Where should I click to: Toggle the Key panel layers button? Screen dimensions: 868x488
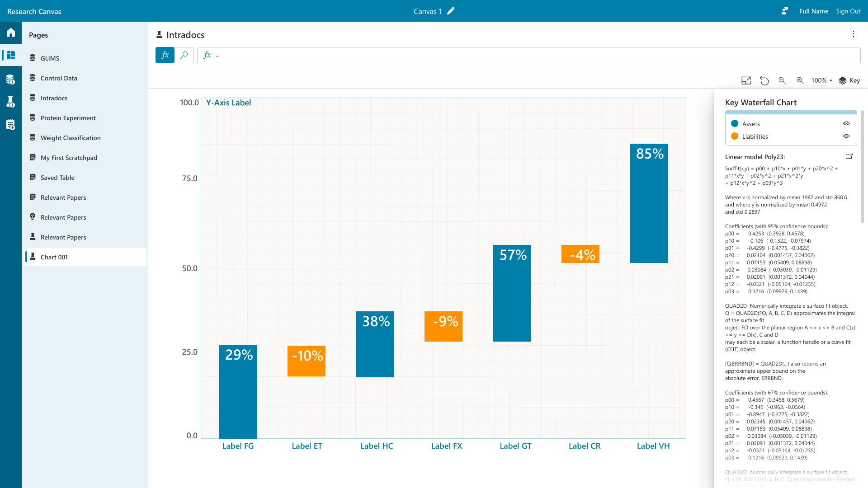coord(849,80)
